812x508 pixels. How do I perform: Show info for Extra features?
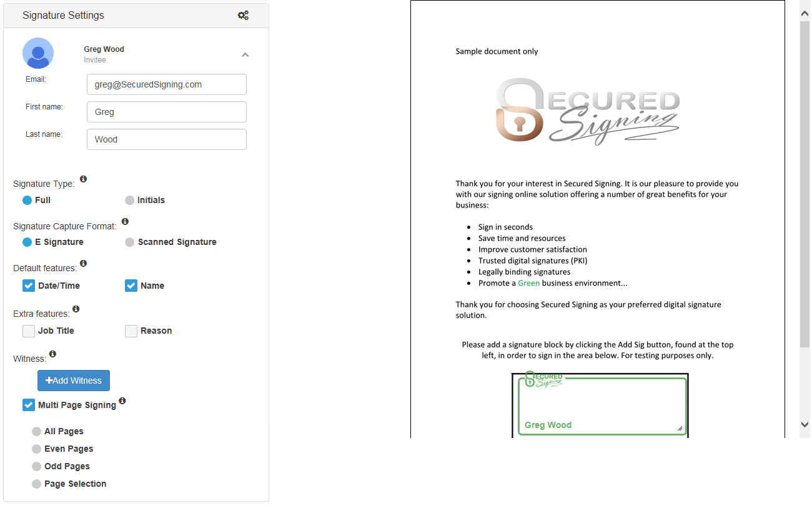click(x=76, y=309)
